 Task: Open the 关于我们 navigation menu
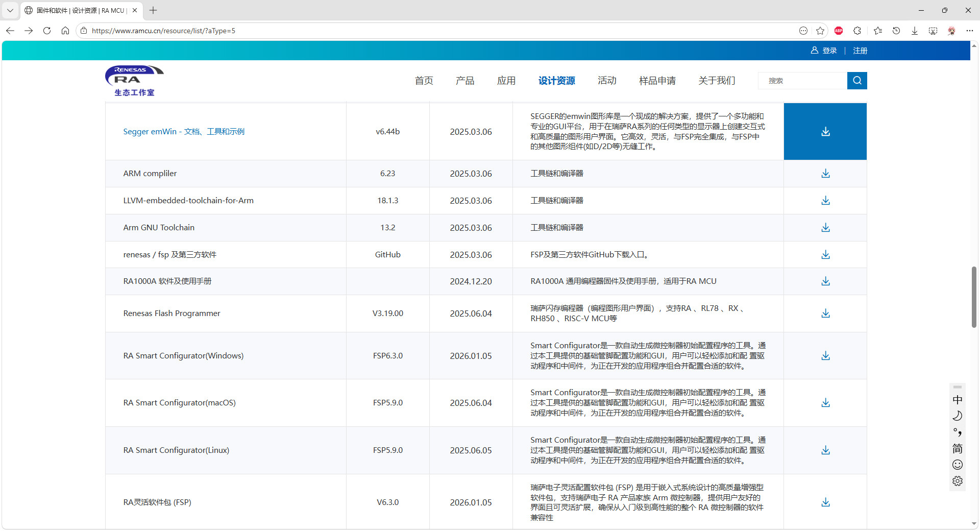717,81
